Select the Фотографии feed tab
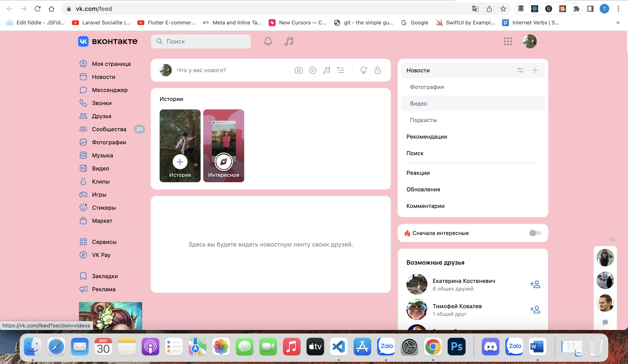628x364 pixels. [x=473, y=87]
